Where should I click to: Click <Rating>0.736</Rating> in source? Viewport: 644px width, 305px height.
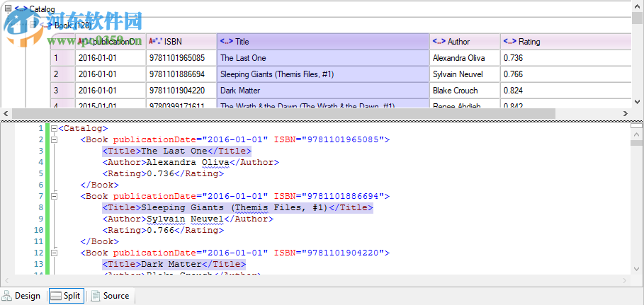(x=163, y=173)
